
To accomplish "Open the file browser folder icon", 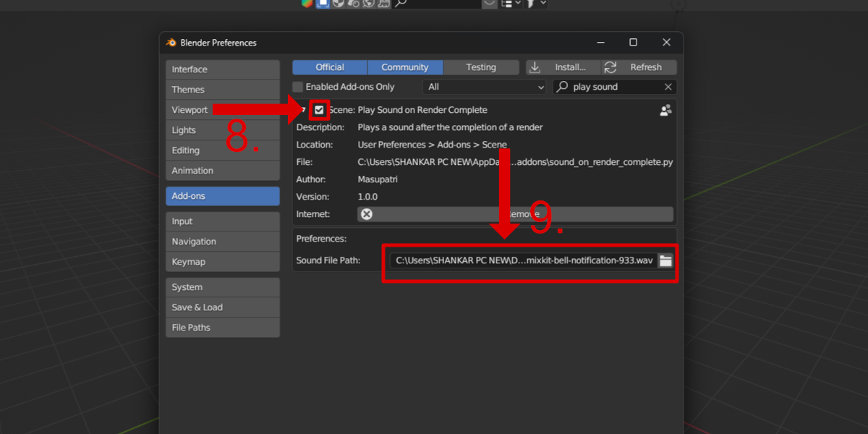I will tap(665, 260).
